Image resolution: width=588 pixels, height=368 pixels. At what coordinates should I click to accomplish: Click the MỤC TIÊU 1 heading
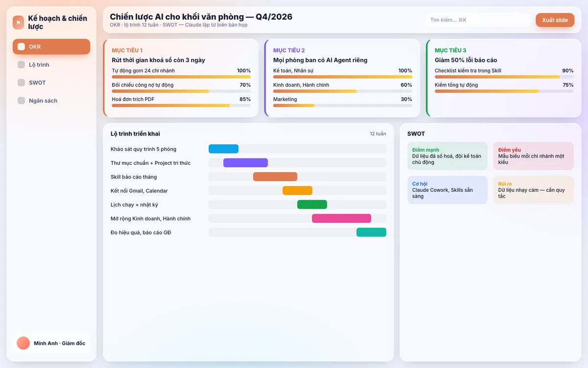(x=127, y=50)
